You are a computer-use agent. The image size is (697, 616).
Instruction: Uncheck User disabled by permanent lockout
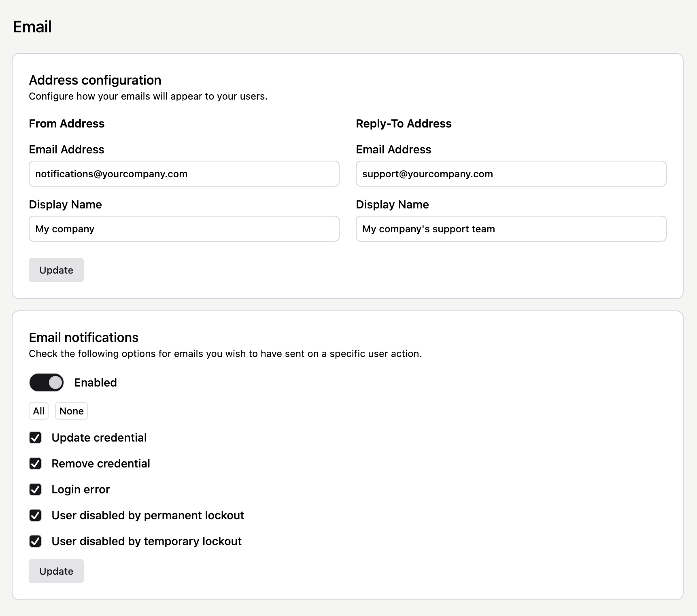point(35,515)
